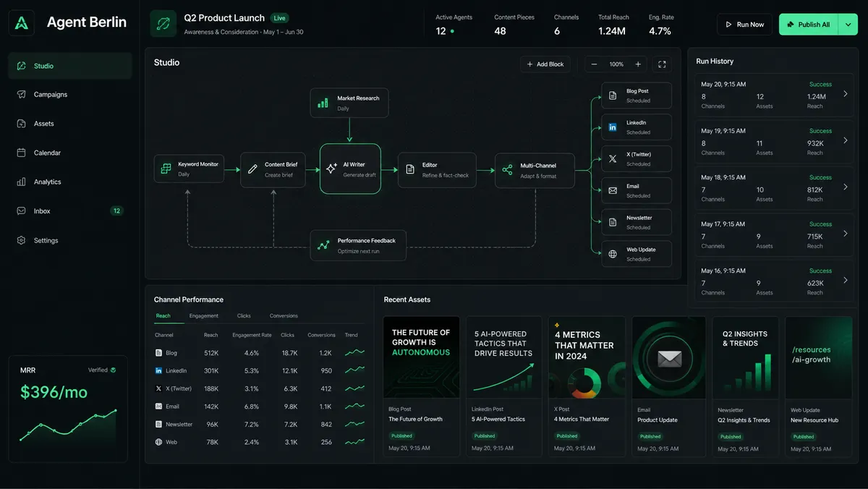
Task: Click the Eng. Rate value 4.7%
Action: point(660,31)
